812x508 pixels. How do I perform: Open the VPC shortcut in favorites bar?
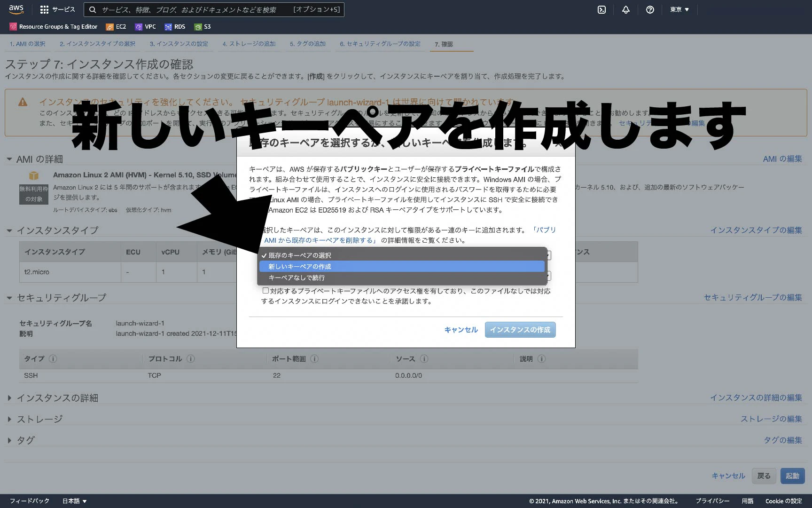[145, 27]
